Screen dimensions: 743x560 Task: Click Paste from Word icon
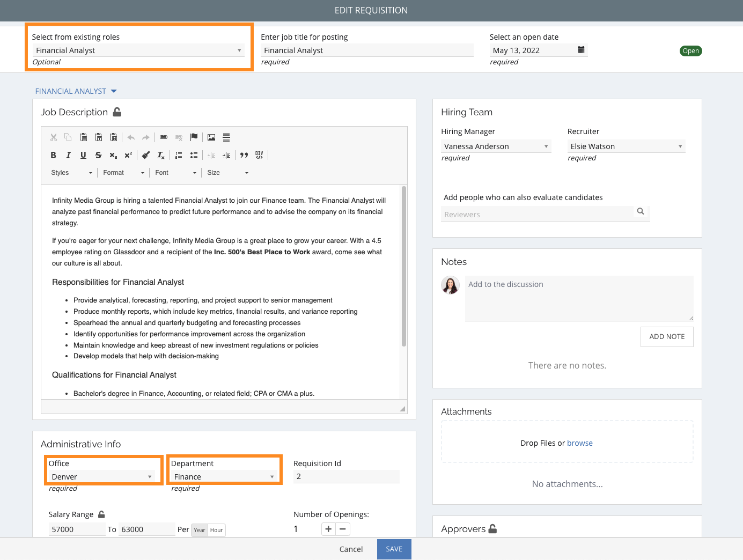113,137
